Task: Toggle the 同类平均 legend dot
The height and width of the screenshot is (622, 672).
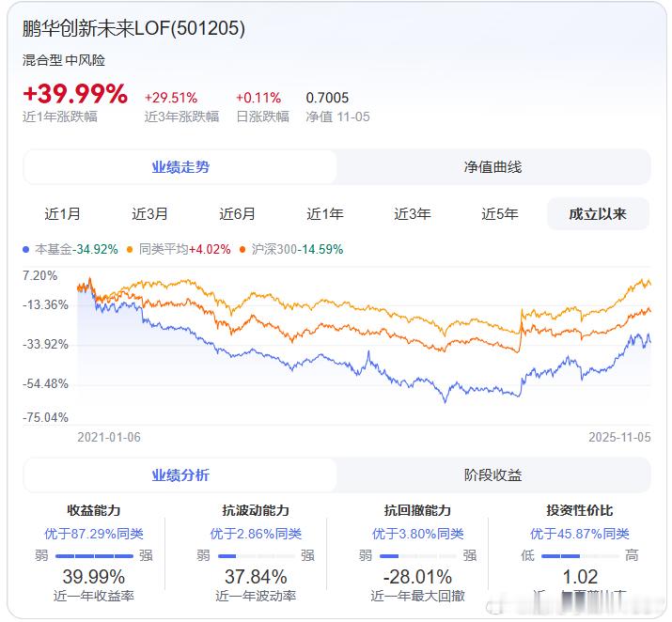Action: (130, 249)
